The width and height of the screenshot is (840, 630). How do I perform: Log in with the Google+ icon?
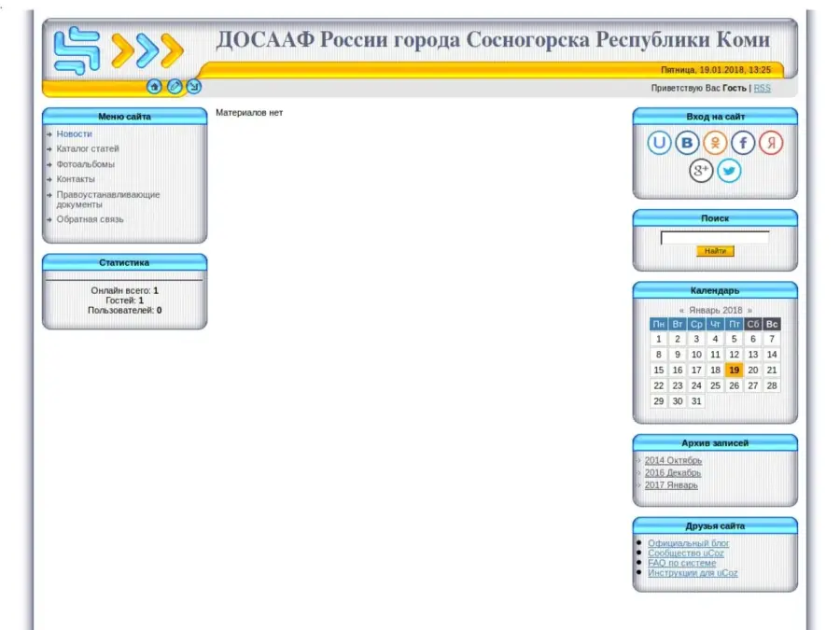(701, 171)
